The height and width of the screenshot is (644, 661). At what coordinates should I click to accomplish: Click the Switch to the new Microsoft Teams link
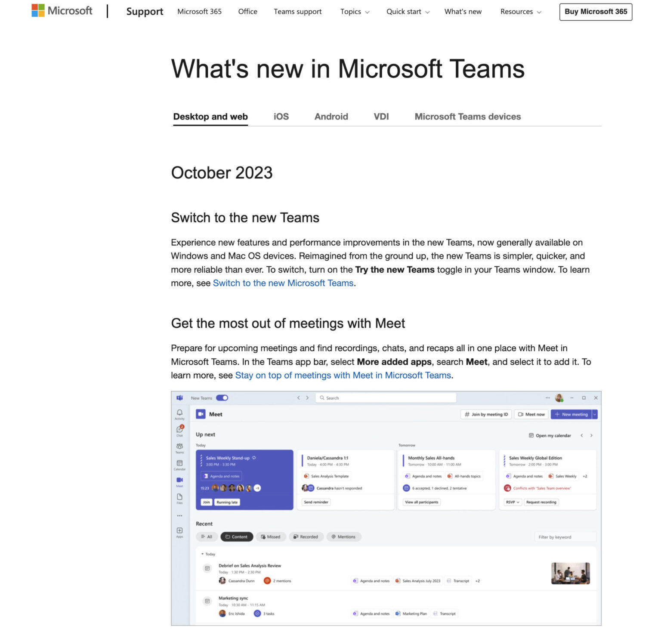coord(283,283)
